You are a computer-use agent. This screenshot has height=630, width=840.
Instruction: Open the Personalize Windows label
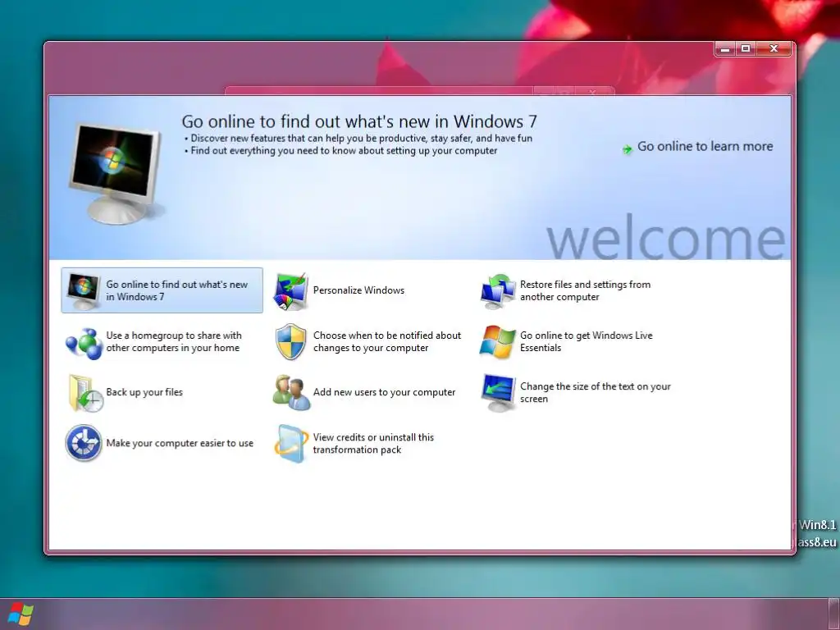pyautogui.click(x=359, y=290)
